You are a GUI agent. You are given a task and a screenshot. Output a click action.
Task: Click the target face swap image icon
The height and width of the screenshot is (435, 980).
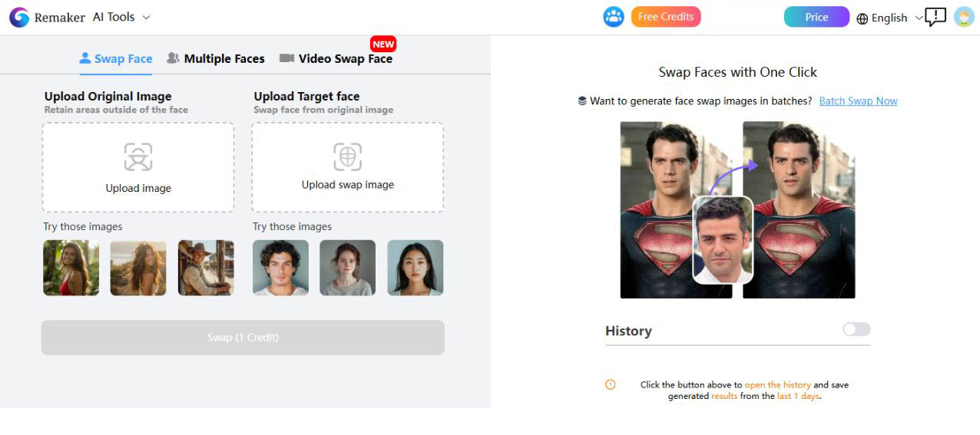(x=348, y=157)
